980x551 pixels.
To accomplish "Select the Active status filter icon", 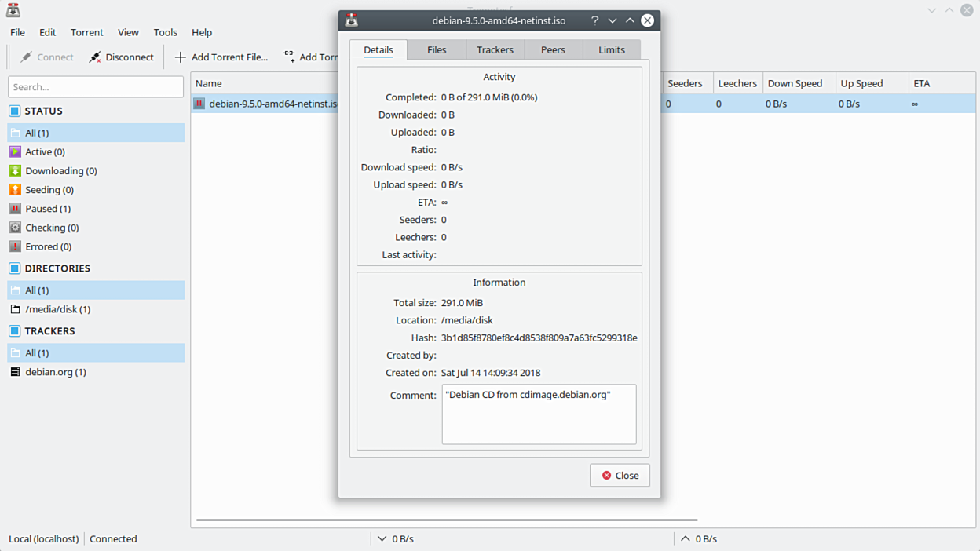I will point(14,151).
